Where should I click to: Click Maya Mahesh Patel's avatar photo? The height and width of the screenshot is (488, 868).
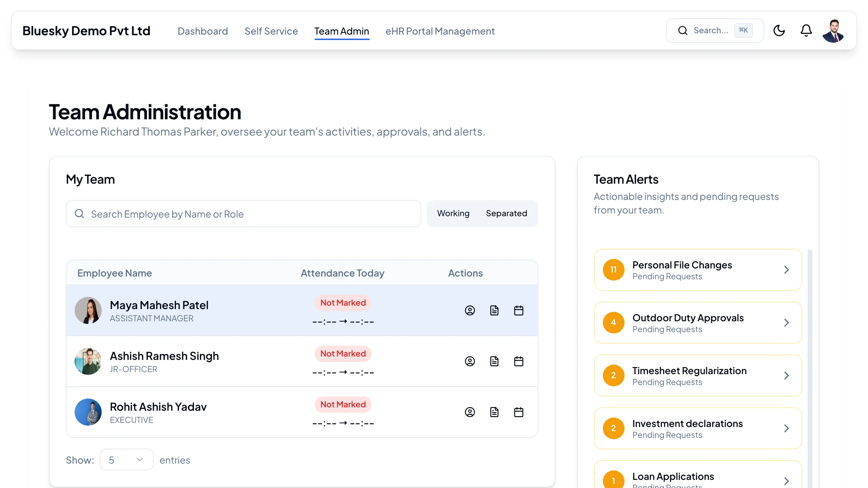click(88, 310)
